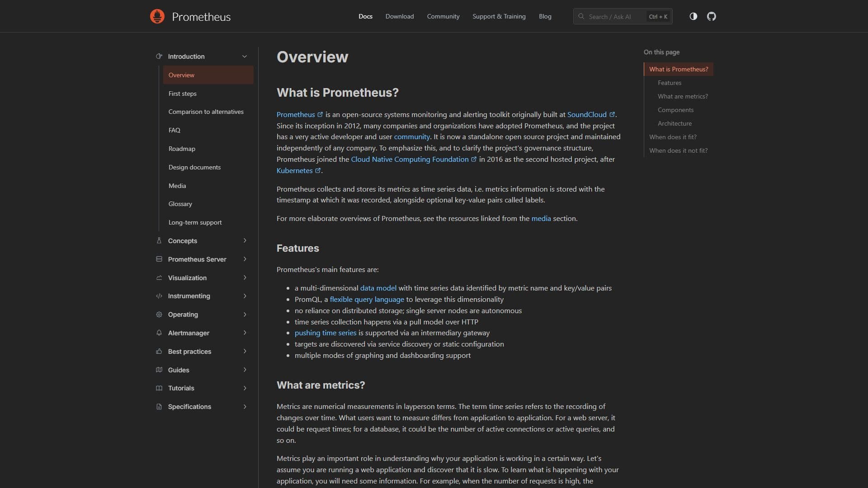This screenshot has height=488, width=868.
Task: Click the Prometheus flame logo icon
Action: click(x=157, y=16)
